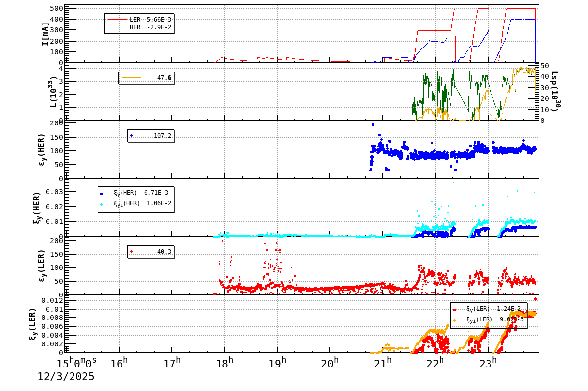This screenshot has height=391, width=588.
Task: Click the red line sample beside LER
Action: point(117,19)
